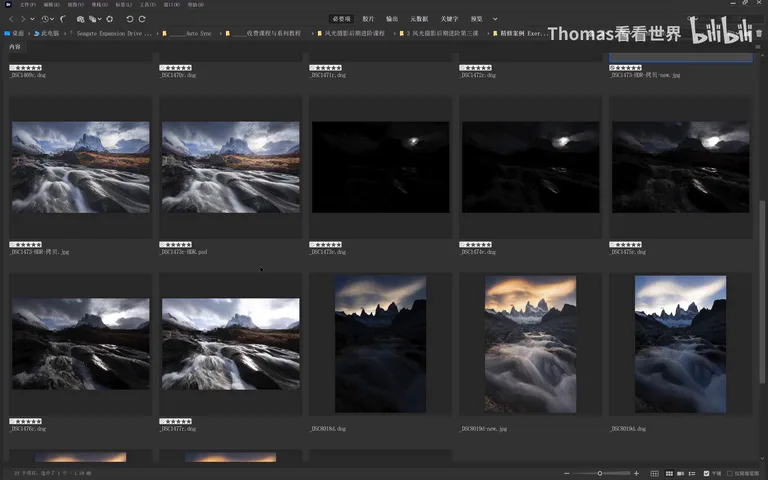Select thumbnail _DSC8019d-new.jpg
The height and width of the screenshot is (480, 768).
(x=530, y=344)
